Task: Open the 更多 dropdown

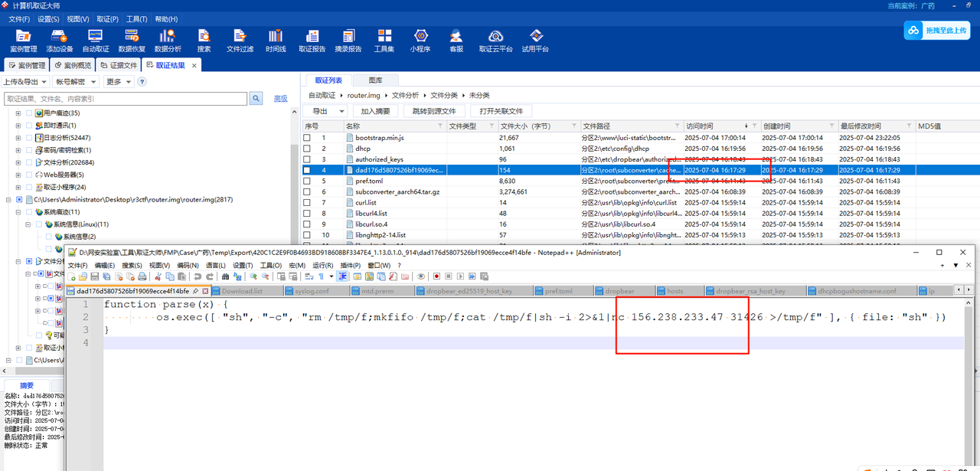Action: 119,82
